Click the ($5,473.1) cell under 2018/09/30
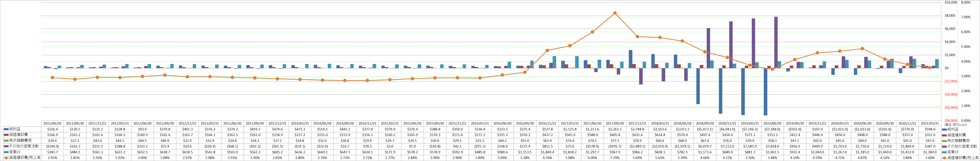980x161 pixels. point(705,129)
